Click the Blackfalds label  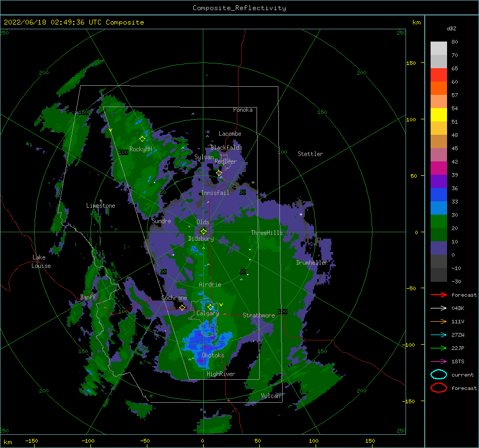pyautogui.click(x=226, y=148)
